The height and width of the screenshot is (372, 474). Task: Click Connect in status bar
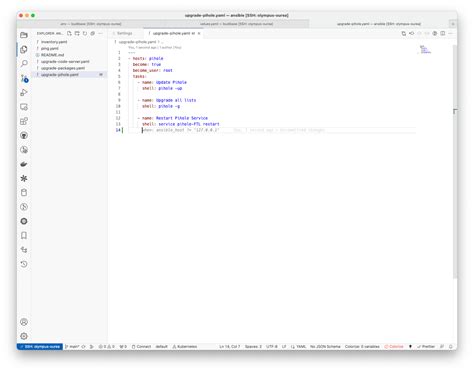coord(141,347)
